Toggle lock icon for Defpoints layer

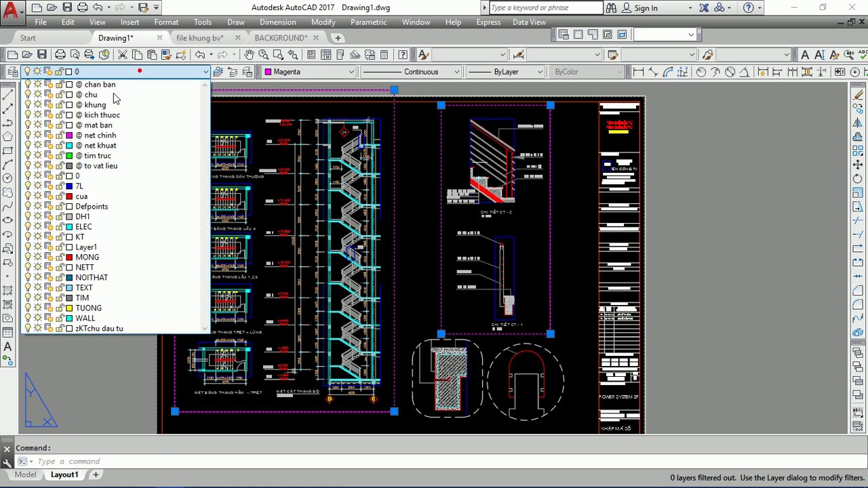coord(59,206)
